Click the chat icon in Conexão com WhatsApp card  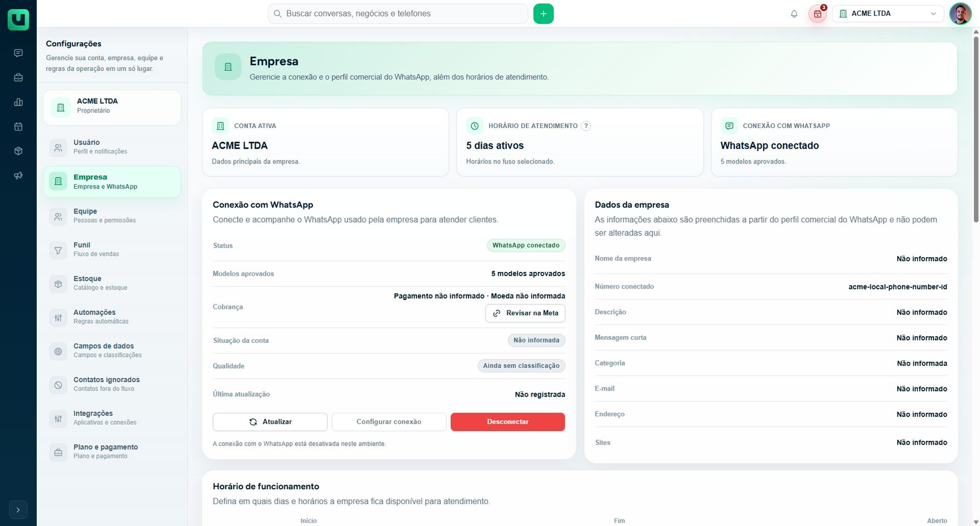pyautogui.click(x=729, y=126)
